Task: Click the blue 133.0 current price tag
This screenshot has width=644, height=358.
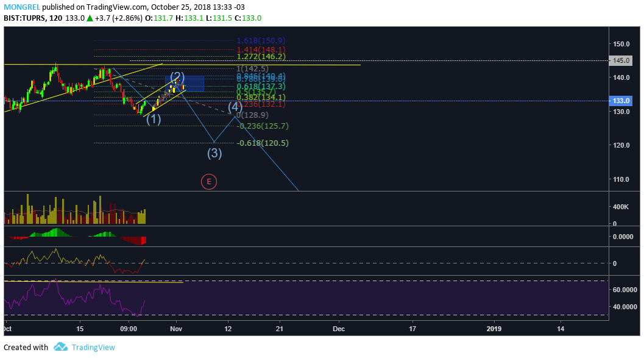Action: 621,101
